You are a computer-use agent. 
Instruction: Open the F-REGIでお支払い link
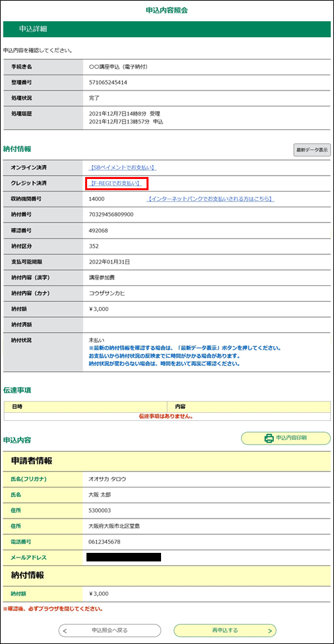click(116, 183)
